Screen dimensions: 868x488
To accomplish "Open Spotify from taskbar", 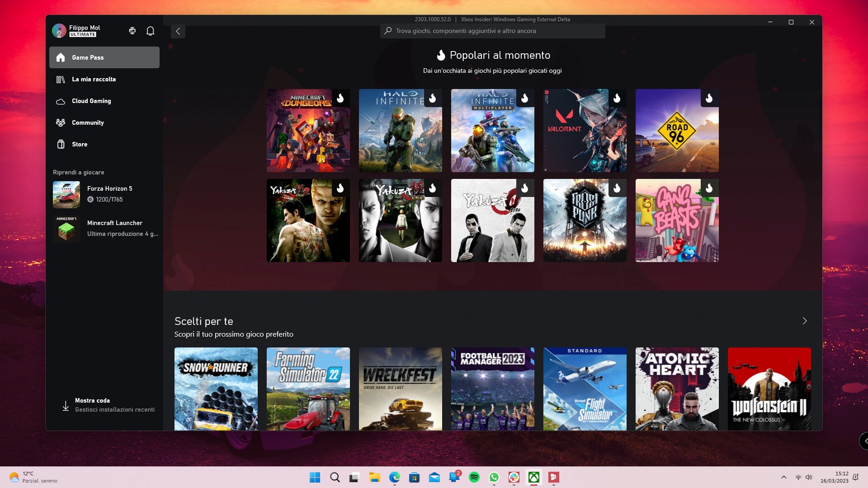I will 474,477.
